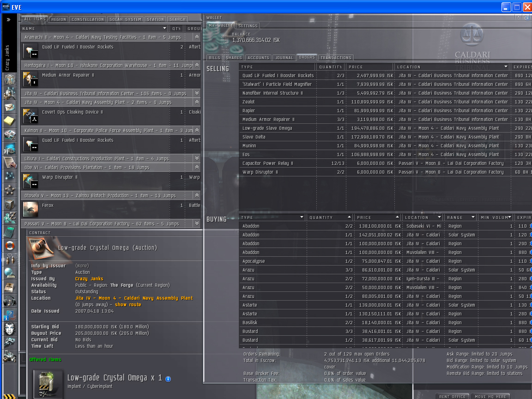This screenshot has width=532, height=399.
Task: Open the yellow Notepad sidebar icon
Action: click(x=10, y=121)
